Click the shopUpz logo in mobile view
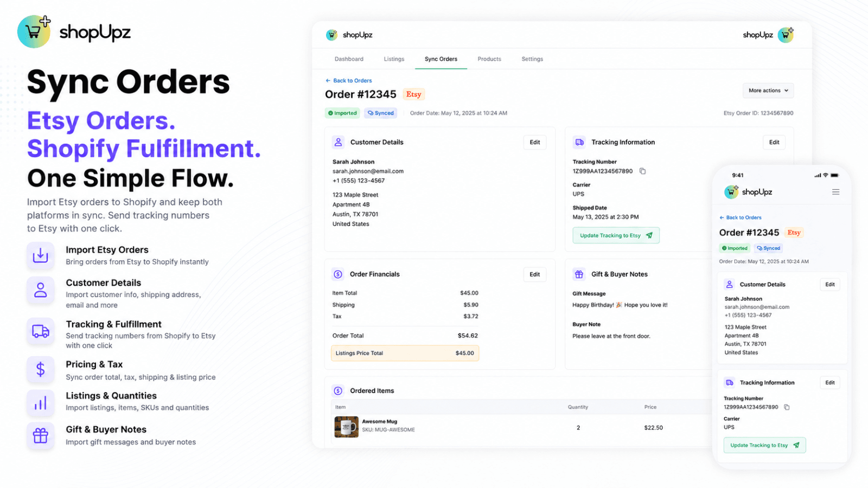This screenshot has height=488, width=868. pos(748,192)
